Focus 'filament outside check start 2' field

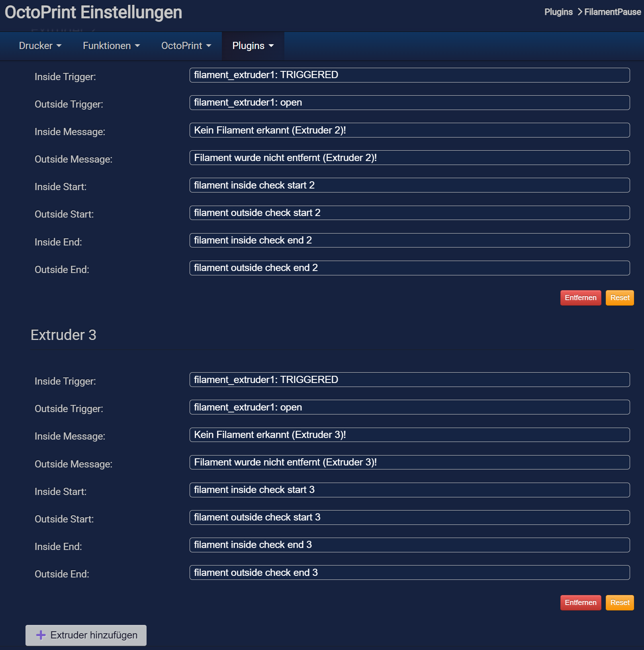coord(409,213)
